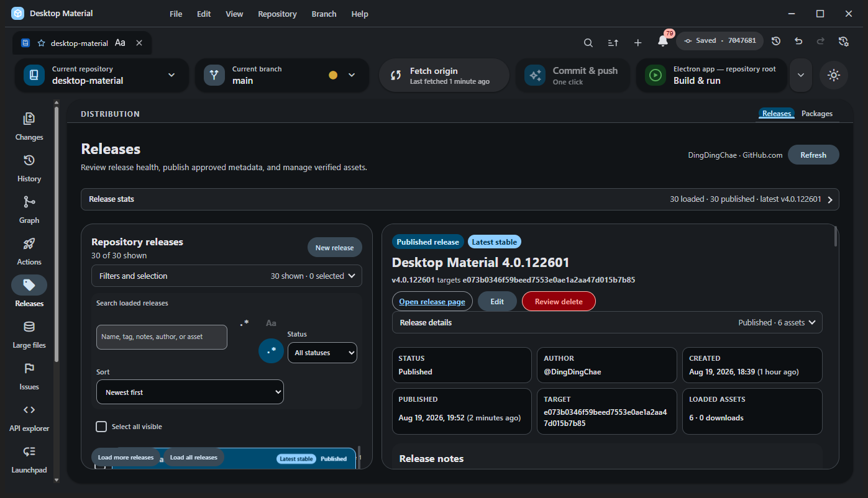The image size is (868, 498).
Task: Open the All statuses dropdown
Action: pyautogui.click(x=322, y=353)
